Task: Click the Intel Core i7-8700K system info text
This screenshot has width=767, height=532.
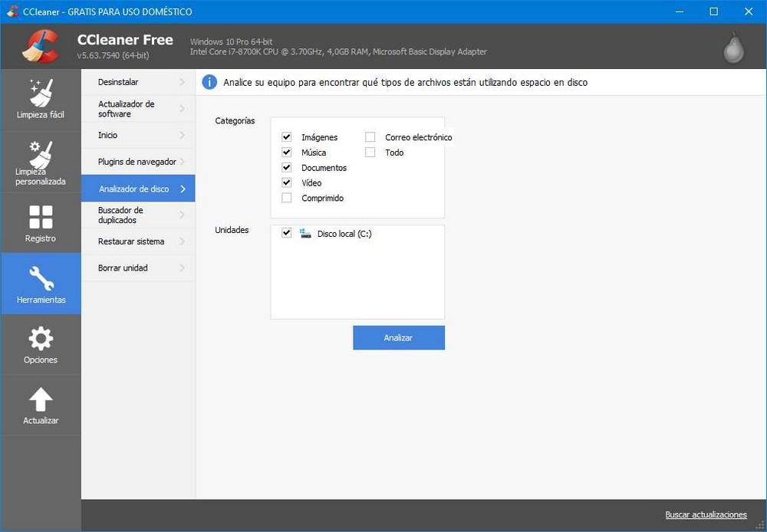Action: (x=338, y=51)
